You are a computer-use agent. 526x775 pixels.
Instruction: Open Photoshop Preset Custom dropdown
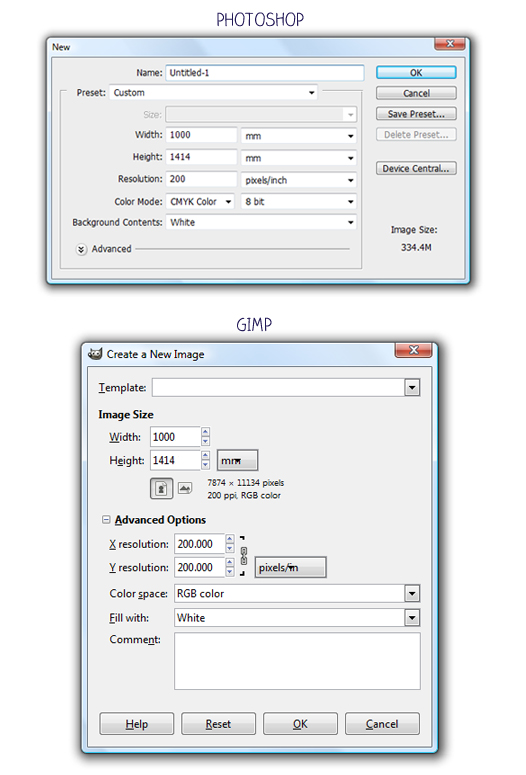(213, 92)
